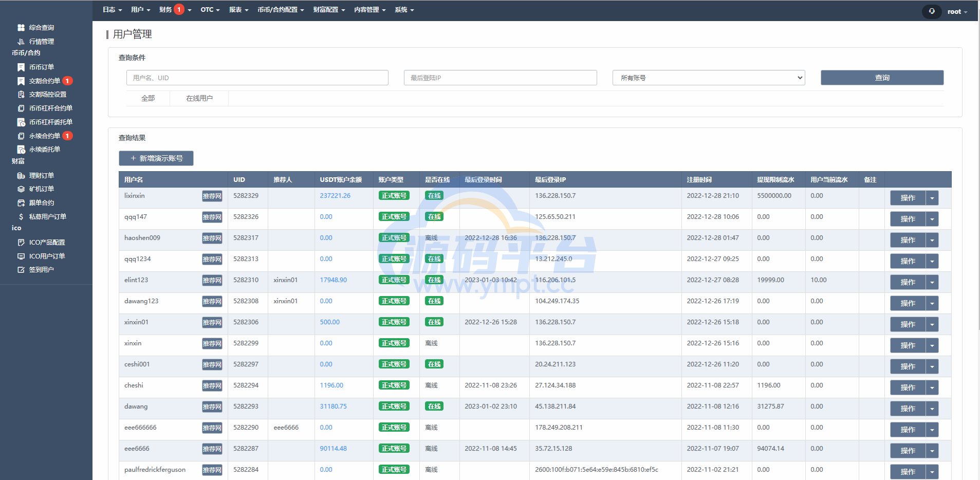Click 签到用户 sidebar icon
This screenshot has height=480, width=980.
point(21,270)
